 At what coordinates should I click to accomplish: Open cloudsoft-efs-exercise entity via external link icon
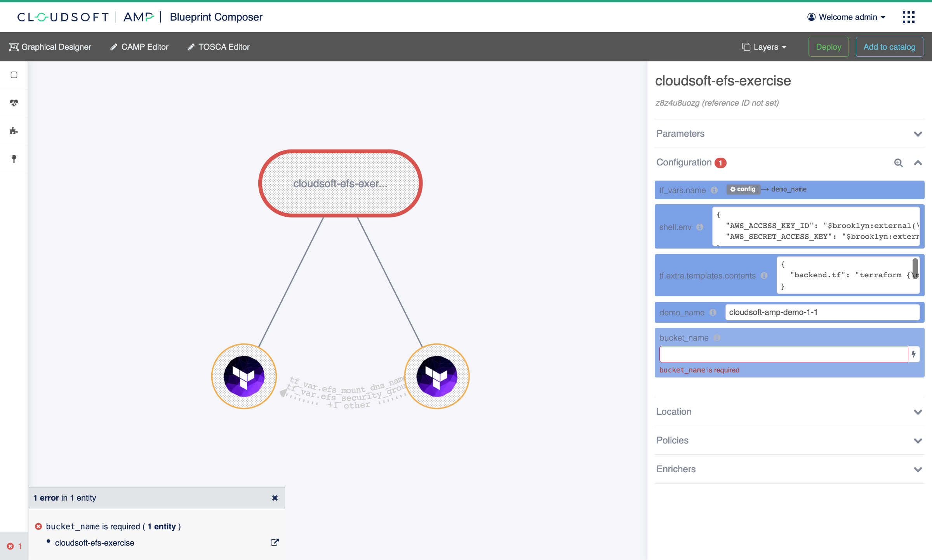pos(275,543)
